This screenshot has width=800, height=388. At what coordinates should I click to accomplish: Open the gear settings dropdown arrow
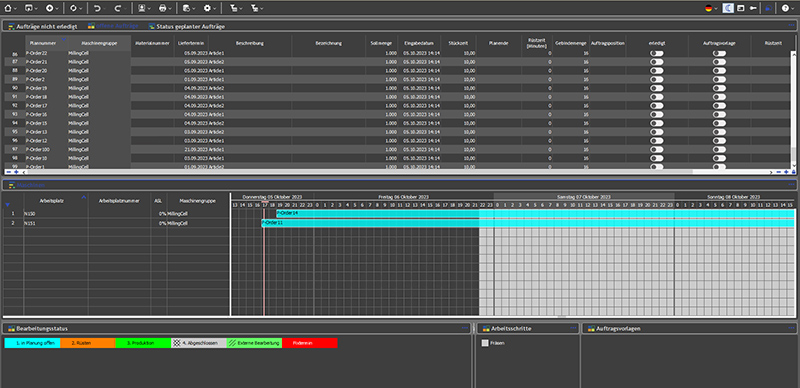[215, 9]
